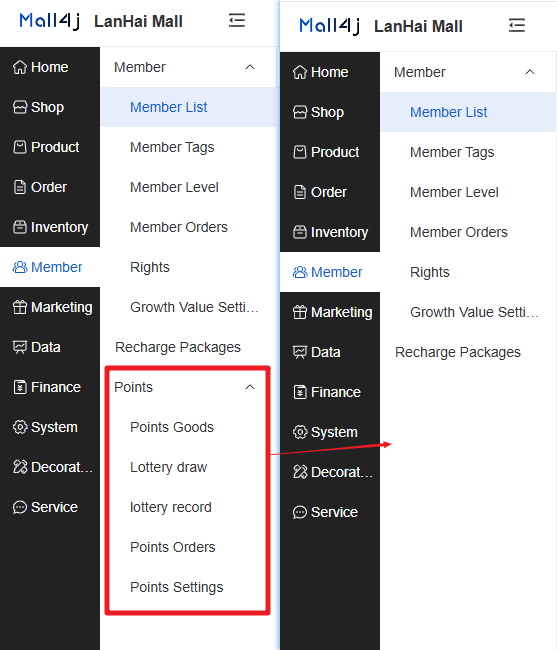The height and width of the screenshot is (650, 557).
Task: Open Points Settings page
Action: (x=177, y=587)
